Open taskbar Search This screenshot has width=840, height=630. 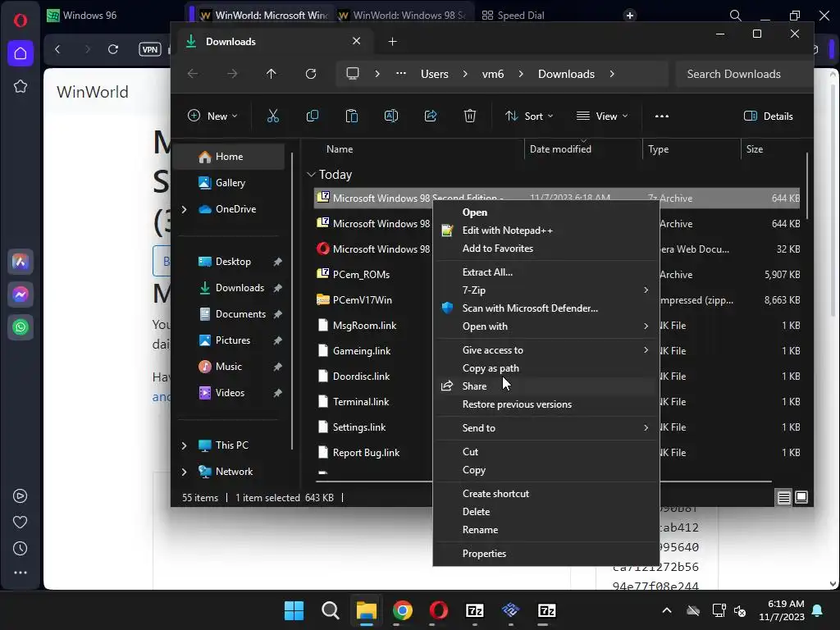point(330,610)
